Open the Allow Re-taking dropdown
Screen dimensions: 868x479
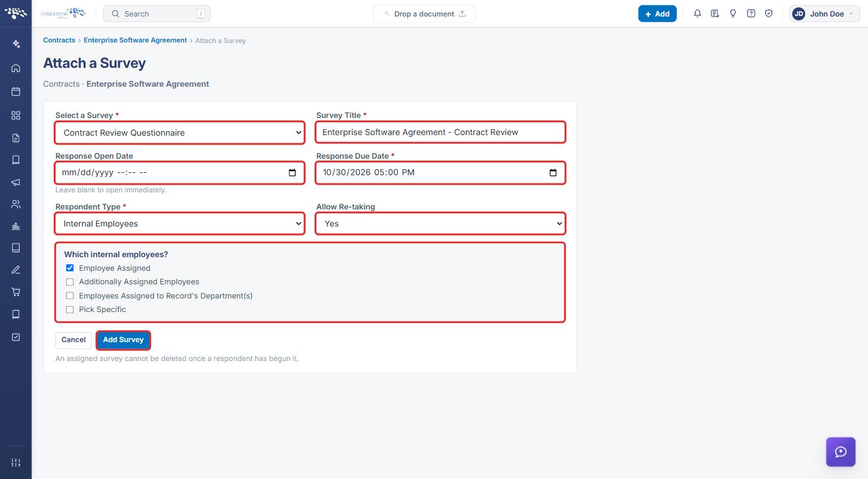[441, 224]
